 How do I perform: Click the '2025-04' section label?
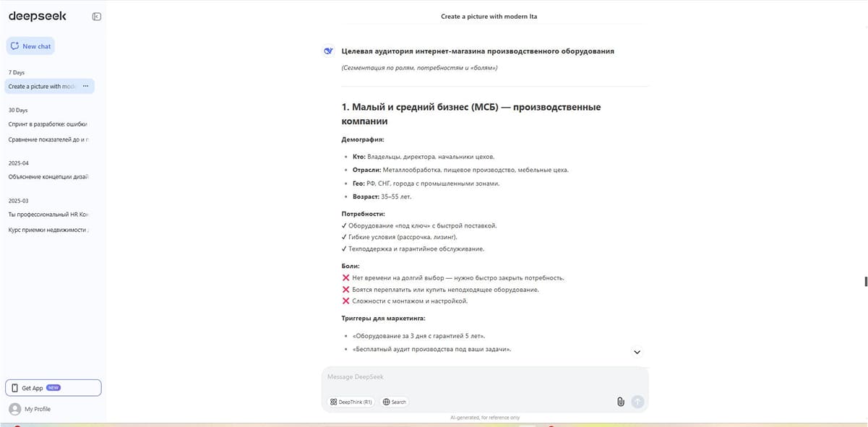18,163
